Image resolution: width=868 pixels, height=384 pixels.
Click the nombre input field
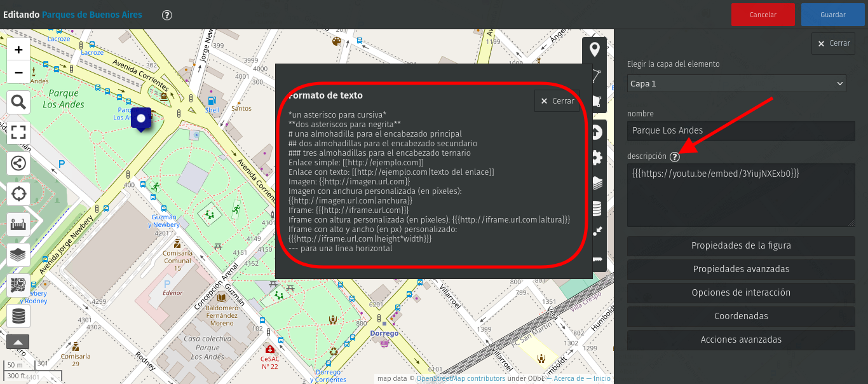[x=741, y=130]
